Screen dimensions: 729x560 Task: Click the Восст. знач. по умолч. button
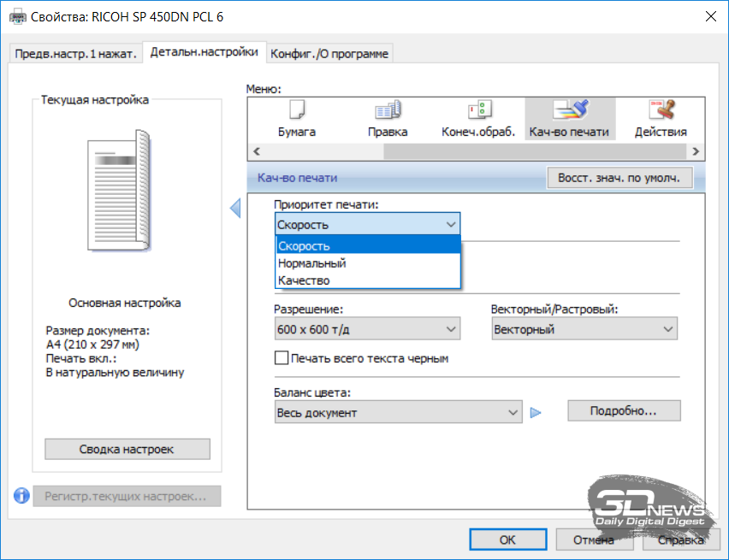[619, 178]
